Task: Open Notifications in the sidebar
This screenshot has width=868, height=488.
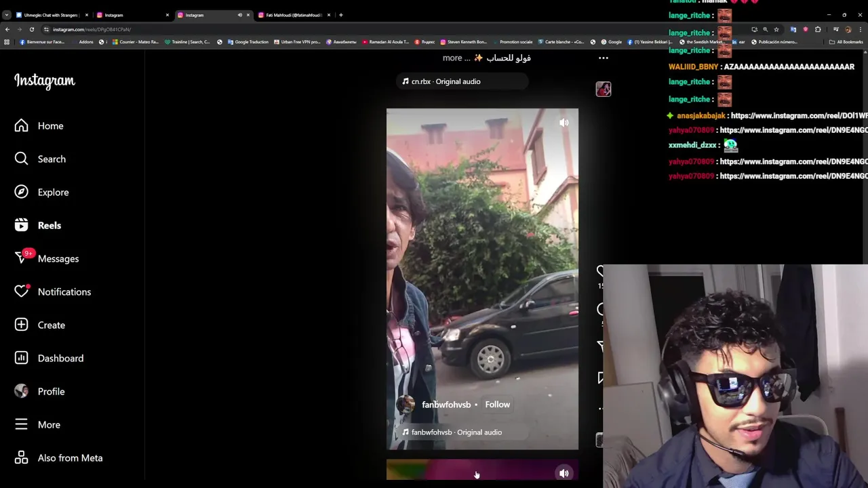Action: (52, 291)
